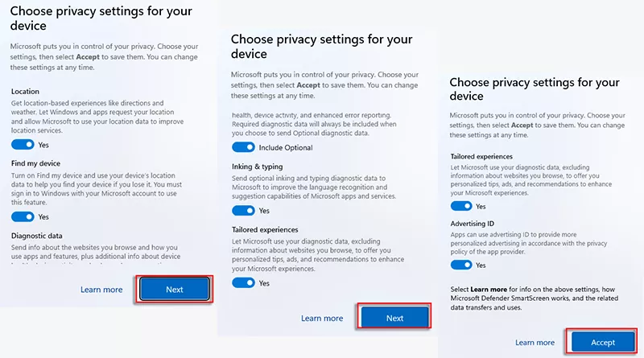Click bold Learn more in SmartScreen paragraph

coord(491,290)
